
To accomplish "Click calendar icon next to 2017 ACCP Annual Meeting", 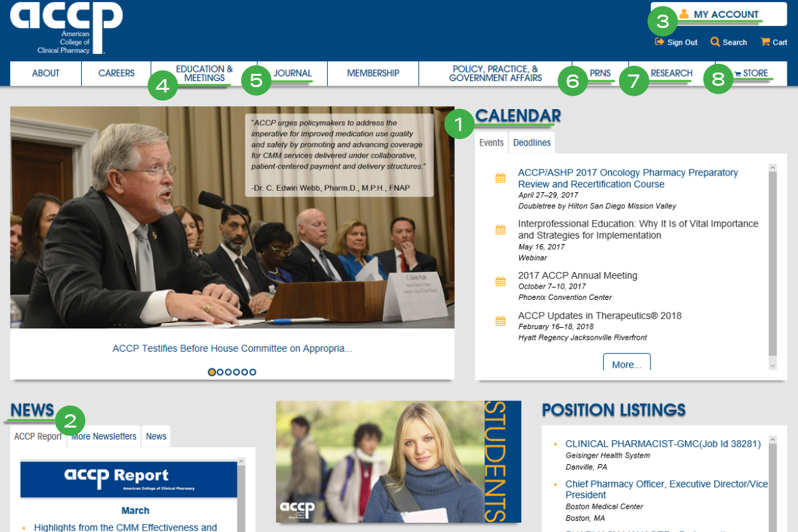I will coord(499,281).
